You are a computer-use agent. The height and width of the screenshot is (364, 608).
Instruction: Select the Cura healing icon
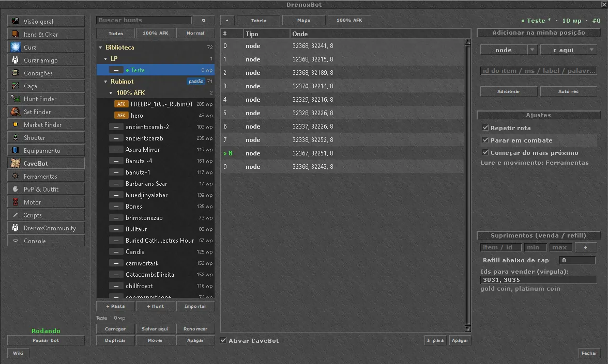tap(15, 47)
